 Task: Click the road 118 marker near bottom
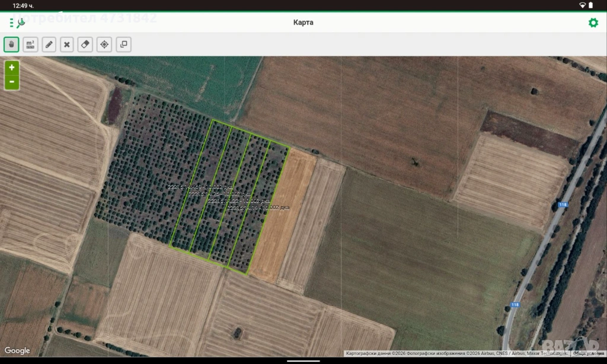click(x=515, y=305)
